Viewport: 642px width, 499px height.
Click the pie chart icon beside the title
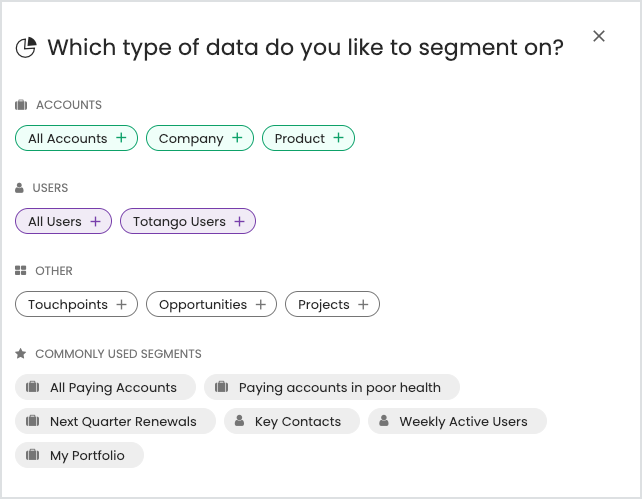pos(26,47)
